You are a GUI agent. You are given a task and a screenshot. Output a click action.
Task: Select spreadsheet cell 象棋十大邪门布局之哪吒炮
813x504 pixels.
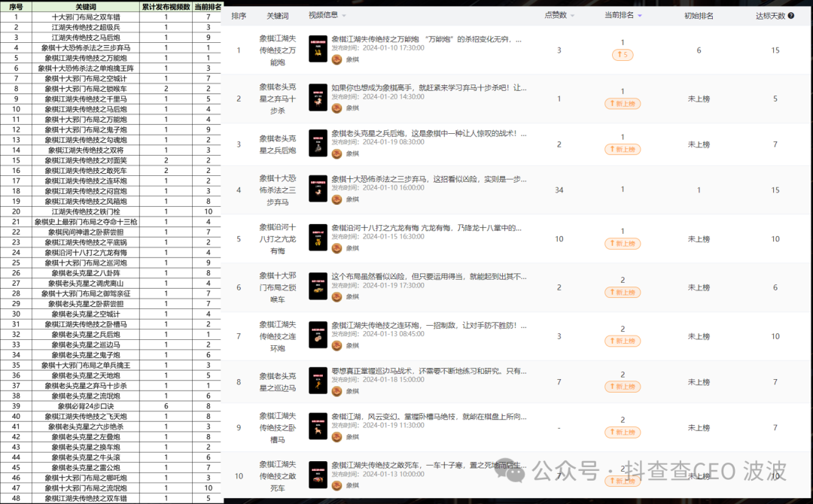[86, 478]
